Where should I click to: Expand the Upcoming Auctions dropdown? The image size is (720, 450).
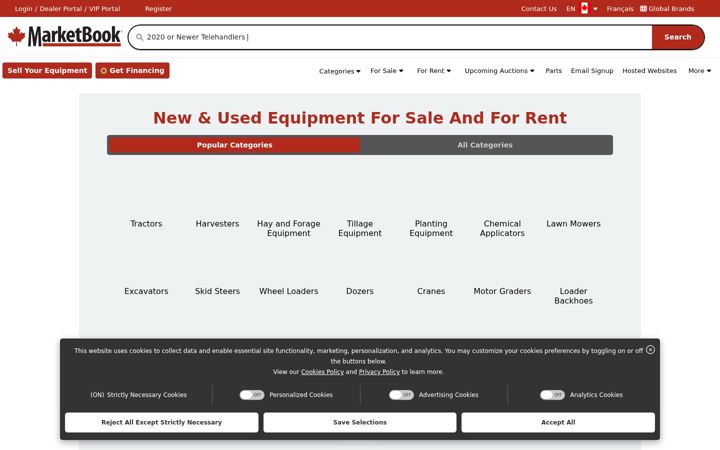(x=499, y=71)
